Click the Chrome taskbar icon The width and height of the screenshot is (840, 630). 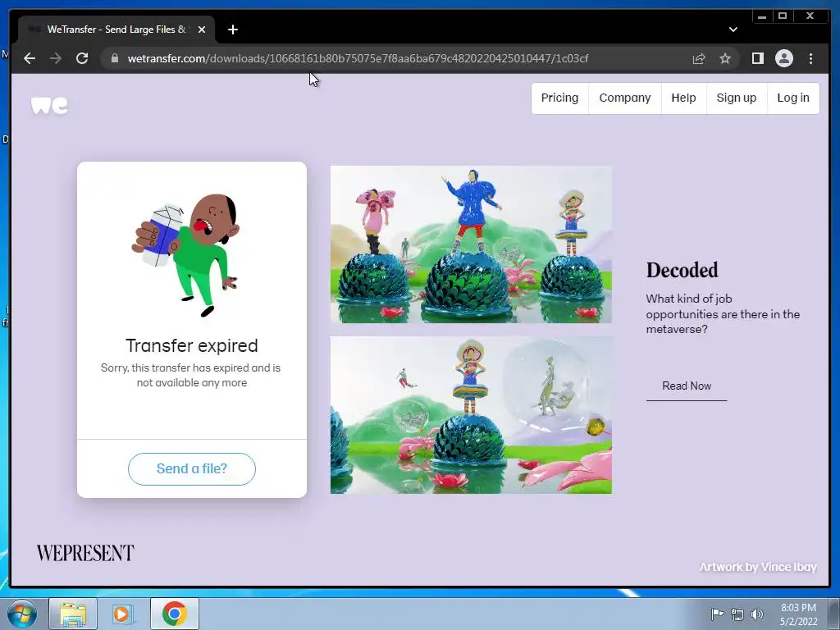[x=175, y=614]
